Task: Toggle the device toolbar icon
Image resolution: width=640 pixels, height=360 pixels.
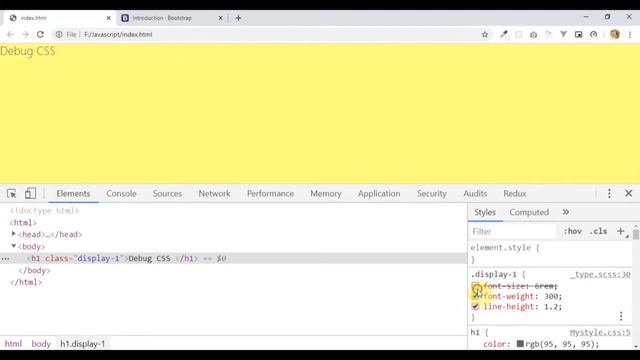Action: click(x=30, y=193)
